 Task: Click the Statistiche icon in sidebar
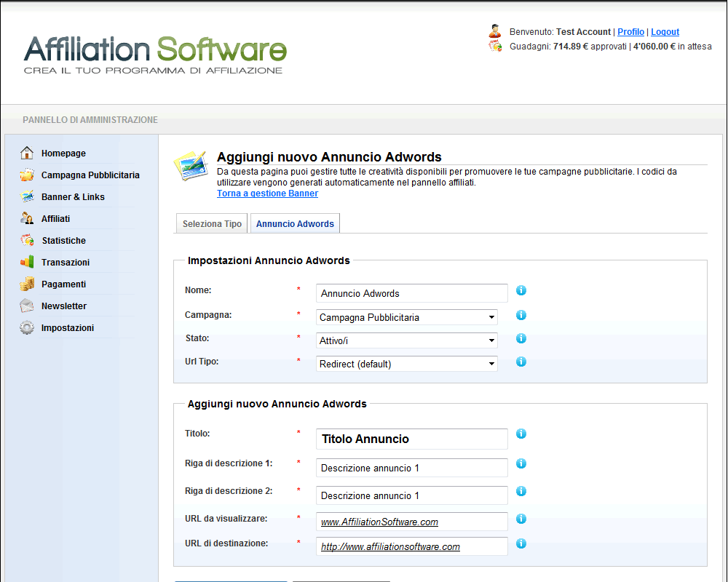click(27, 240)
